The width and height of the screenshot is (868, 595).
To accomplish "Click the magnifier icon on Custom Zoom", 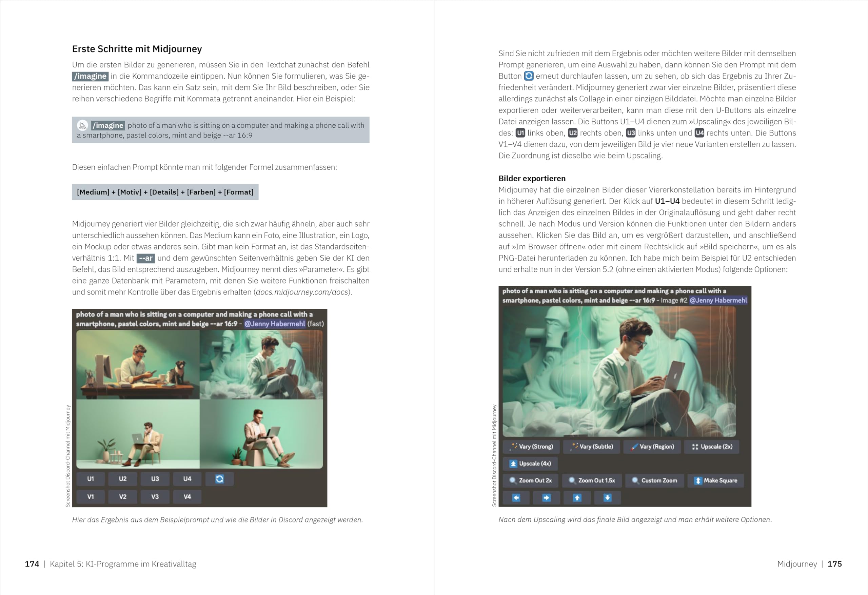I will [635, 480].
